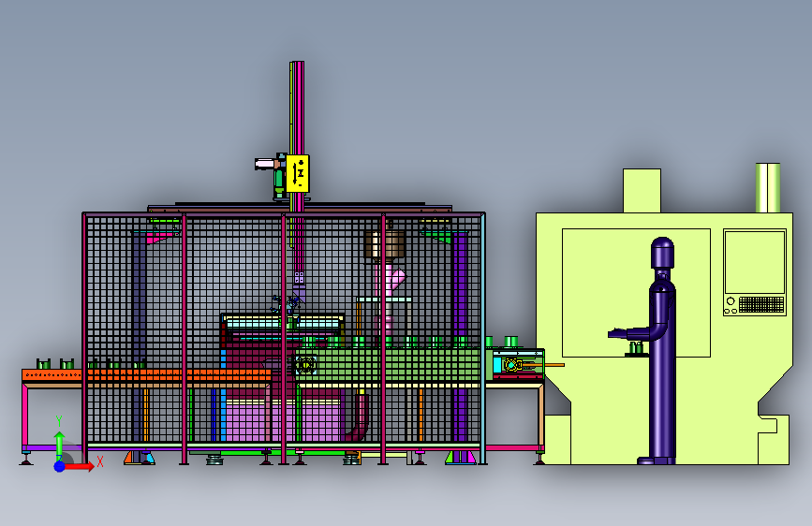Select the large machine door window panel
This screenshot has width=812, height=526.
click(x=636, y=293)
